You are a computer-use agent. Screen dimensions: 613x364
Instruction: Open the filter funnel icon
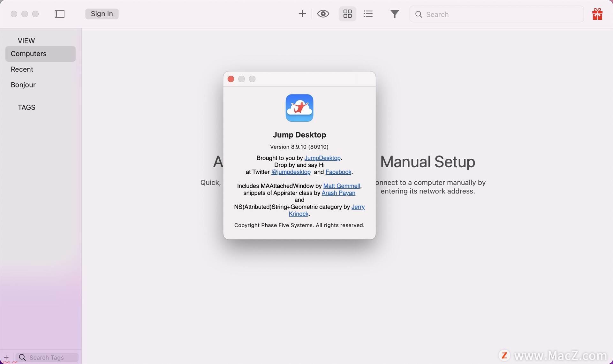click(395, 14)
